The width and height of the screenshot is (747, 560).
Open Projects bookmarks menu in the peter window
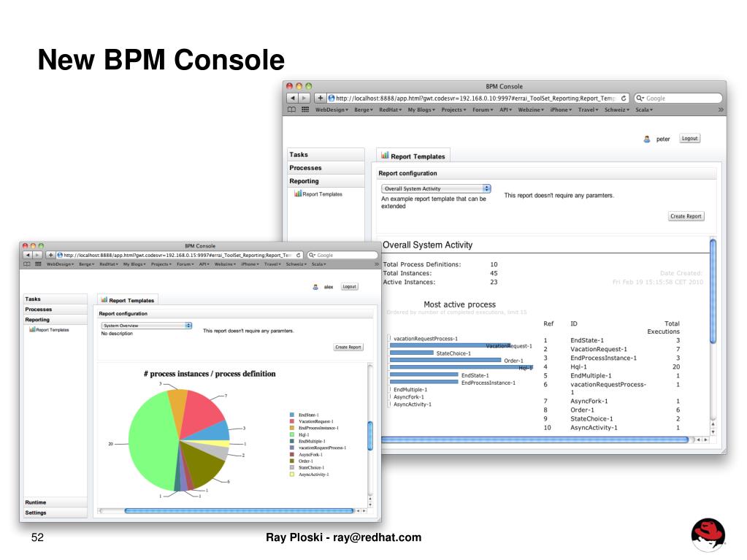(453, 110)
